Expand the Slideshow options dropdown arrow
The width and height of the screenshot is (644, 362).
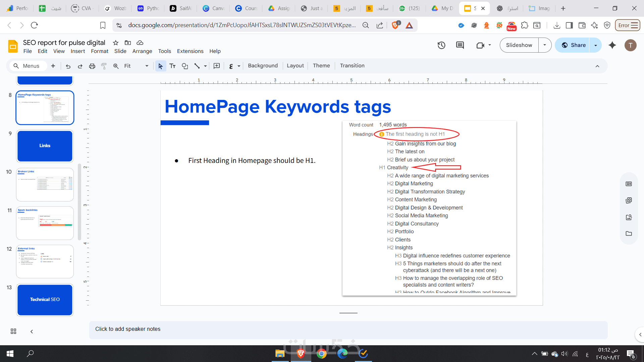[x=545, y=45]
